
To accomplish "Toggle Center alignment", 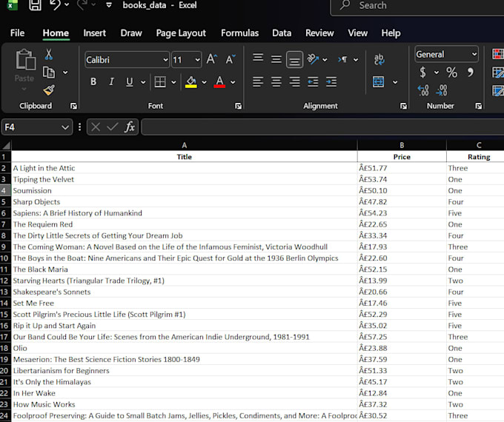I will click(x=276, y=82).
